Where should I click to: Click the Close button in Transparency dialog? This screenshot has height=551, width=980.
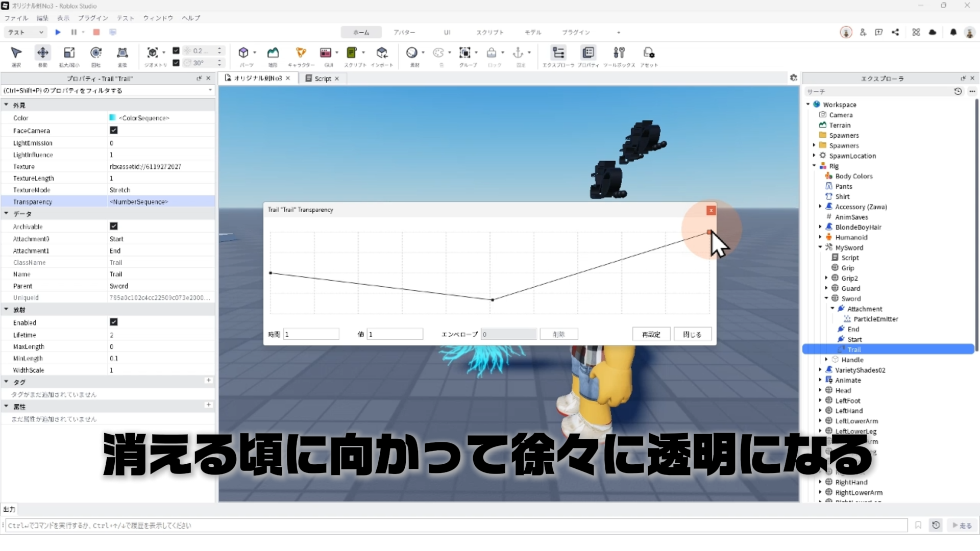[x=692, y=334]
